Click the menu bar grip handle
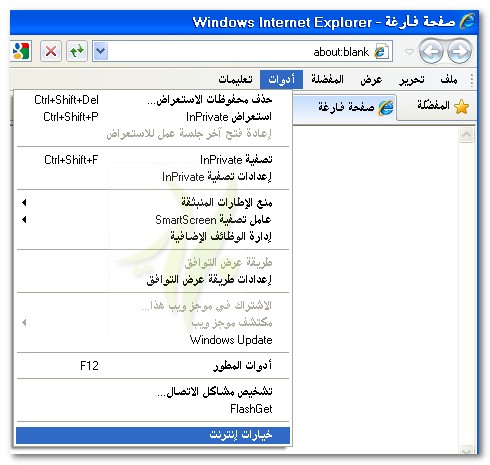This screenshot has width=490, height=465. pyautogui.click(x=471, y=80)
